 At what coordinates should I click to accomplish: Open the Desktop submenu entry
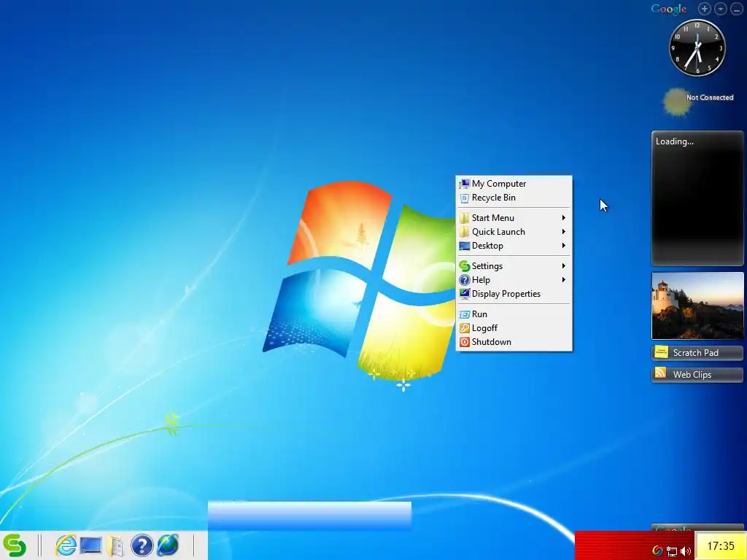point(514,246)
